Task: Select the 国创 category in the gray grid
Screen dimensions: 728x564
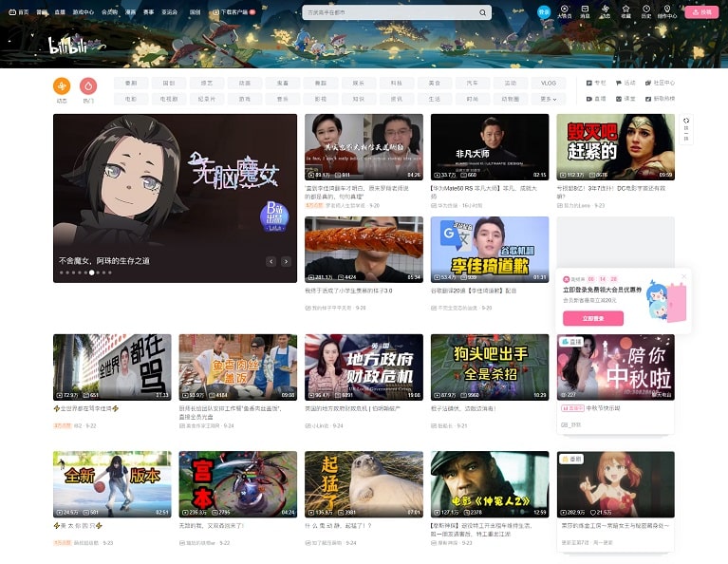Action: point(169,83)
